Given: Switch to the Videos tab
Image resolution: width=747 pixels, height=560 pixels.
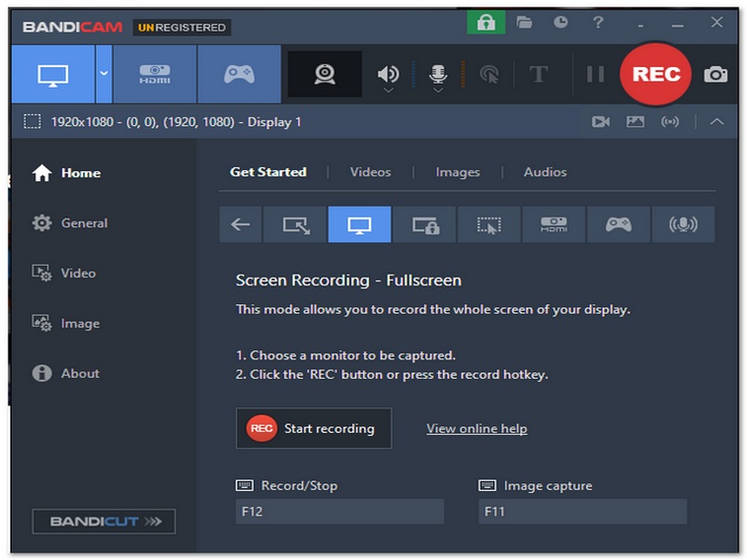Looking at the screenshot, I should coord(370,172).
